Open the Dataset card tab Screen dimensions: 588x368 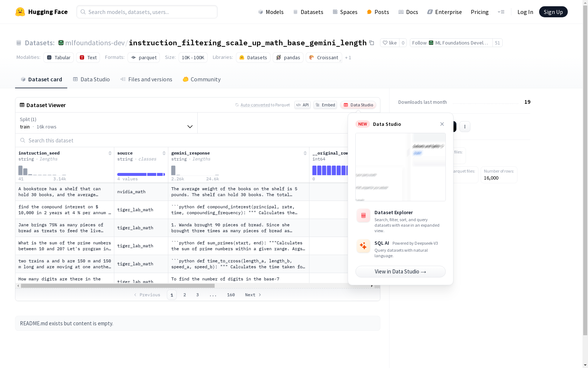(41, 79)
